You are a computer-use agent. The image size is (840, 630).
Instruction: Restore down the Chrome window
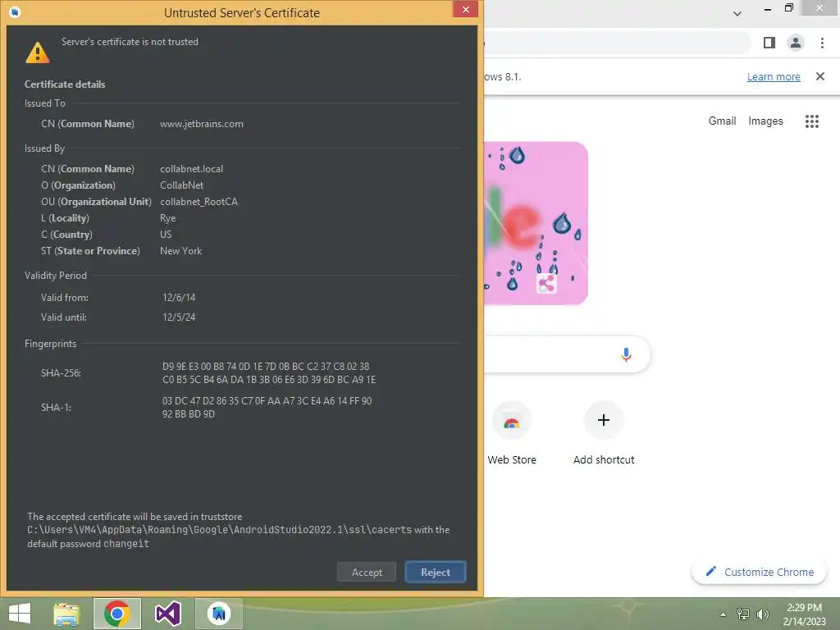[x=788, y=8]
